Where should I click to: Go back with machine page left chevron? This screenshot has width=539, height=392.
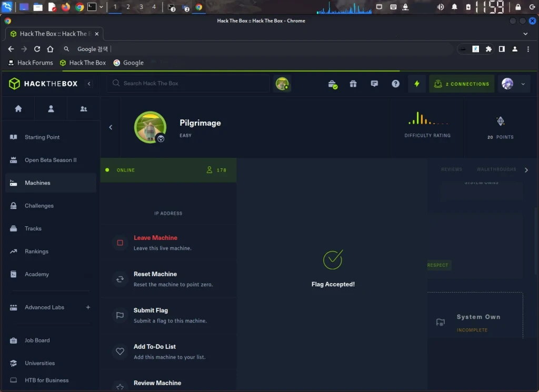pos(111,127)
